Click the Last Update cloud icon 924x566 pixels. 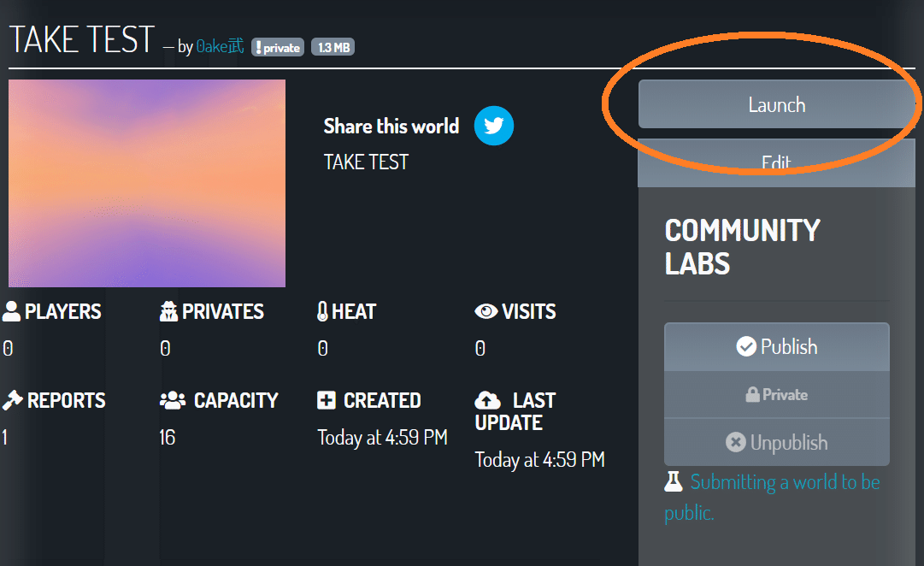pyautogui.click(x=487, y=400)
